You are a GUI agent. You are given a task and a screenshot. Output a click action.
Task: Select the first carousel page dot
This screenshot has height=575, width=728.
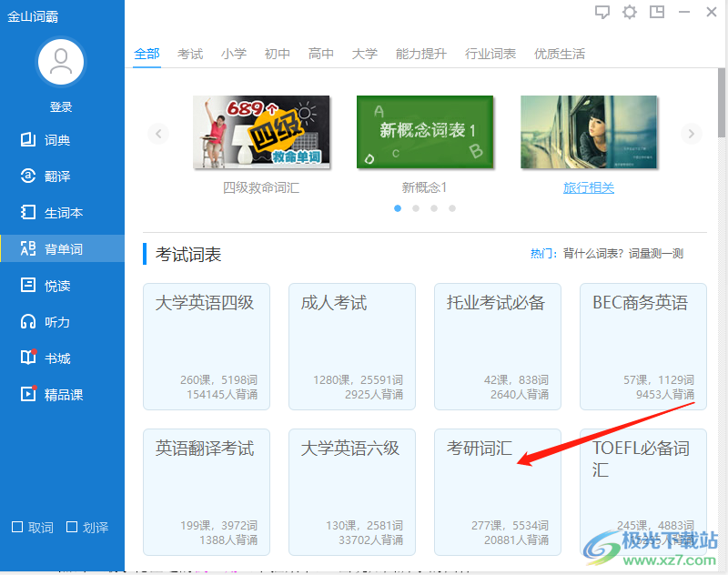[x=398, y=208]
